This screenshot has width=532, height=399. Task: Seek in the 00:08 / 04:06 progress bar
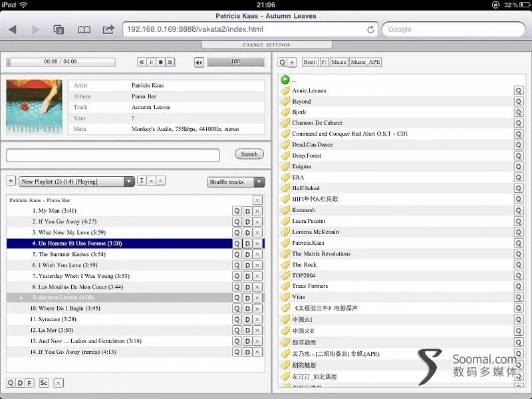(x=61, y=62)
